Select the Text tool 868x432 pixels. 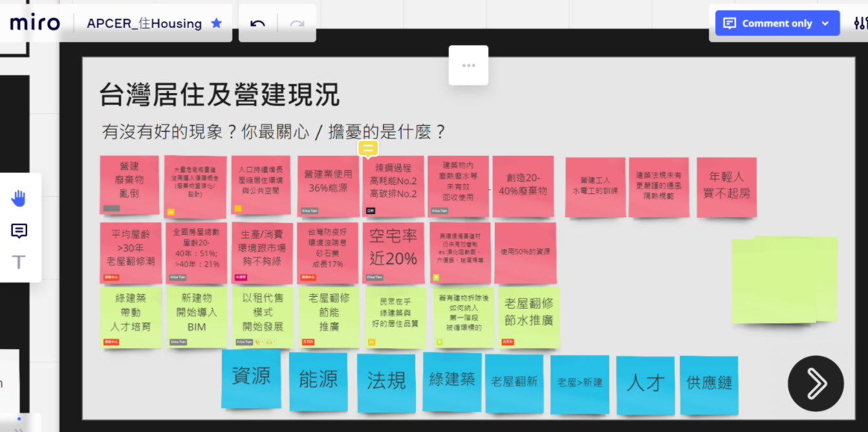19,262
